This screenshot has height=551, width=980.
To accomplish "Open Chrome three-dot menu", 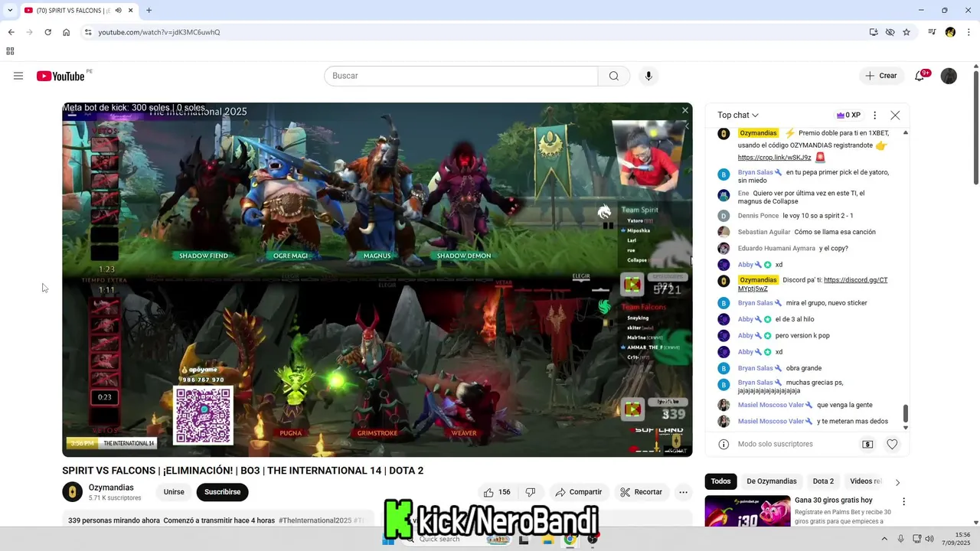I will (x=968, y=32).
